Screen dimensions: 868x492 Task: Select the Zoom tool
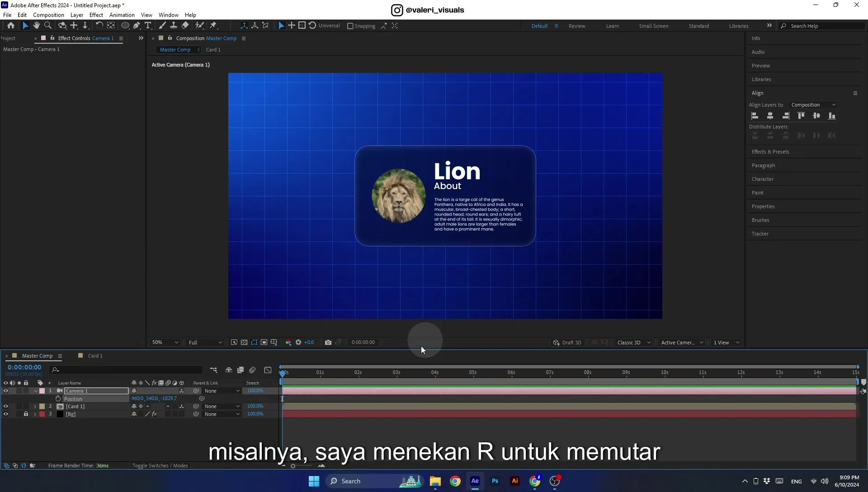pos(47,26)
